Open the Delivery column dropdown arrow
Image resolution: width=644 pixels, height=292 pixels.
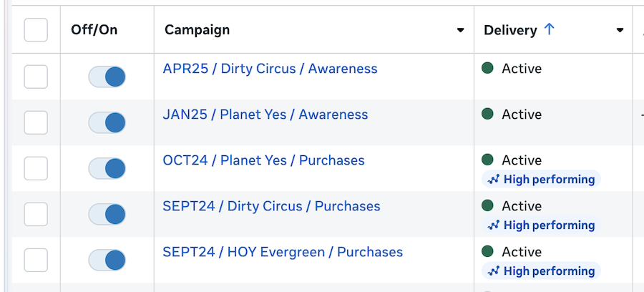(x=620, y=31)
